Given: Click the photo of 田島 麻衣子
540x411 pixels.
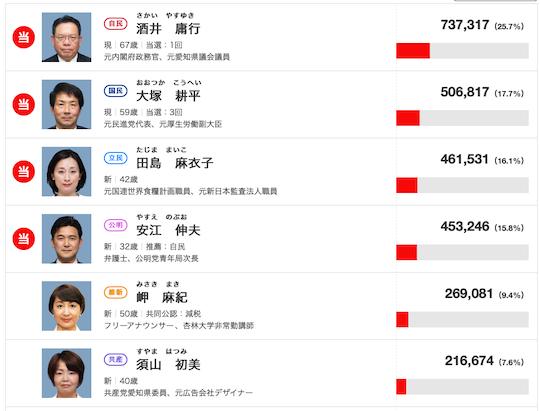Looking at the screenshot, I should [66, 172].
